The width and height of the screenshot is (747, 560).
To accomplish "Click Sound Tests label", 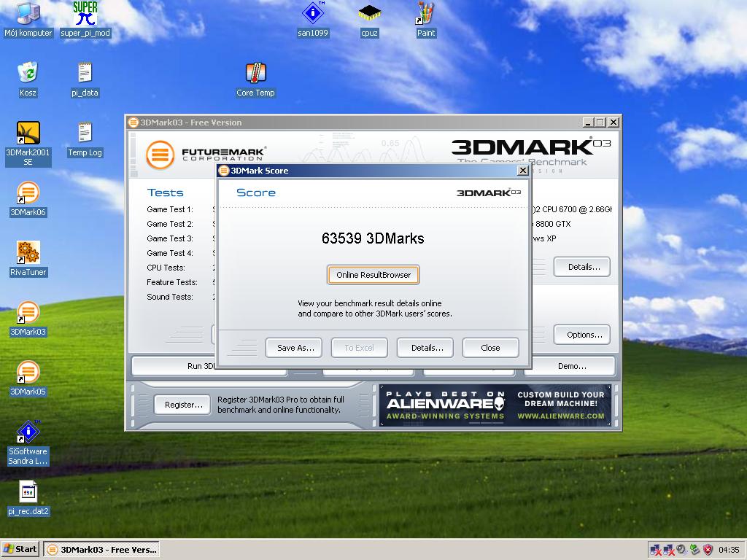I will (x=169, y=297).
